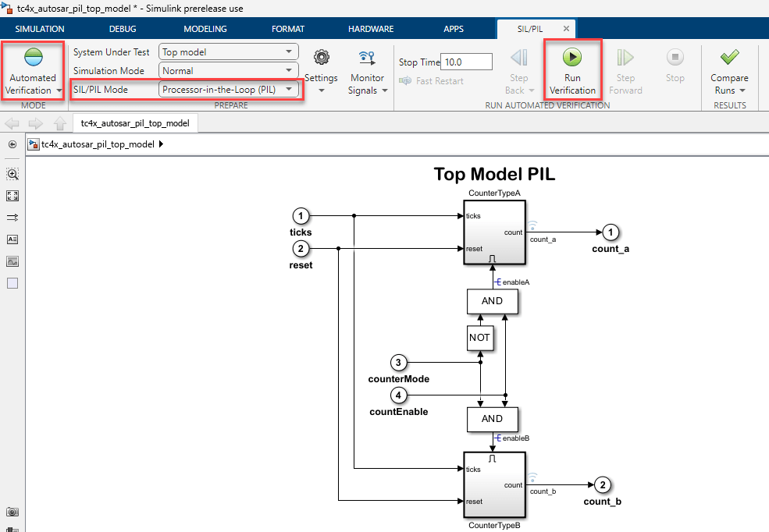Click the Annotation text tool icon
The width and height of the screenshot is (769, 532).
(x=12, y=239)
